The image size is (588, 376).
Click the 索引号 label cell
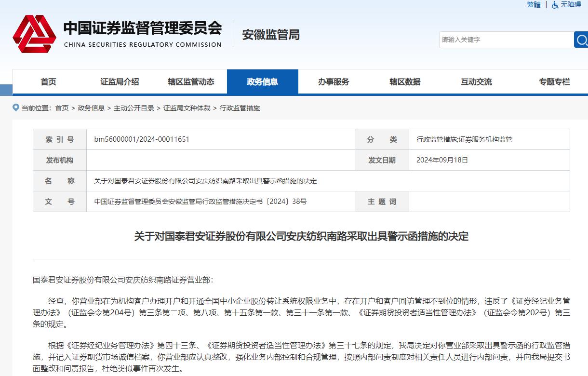[60, 139]
